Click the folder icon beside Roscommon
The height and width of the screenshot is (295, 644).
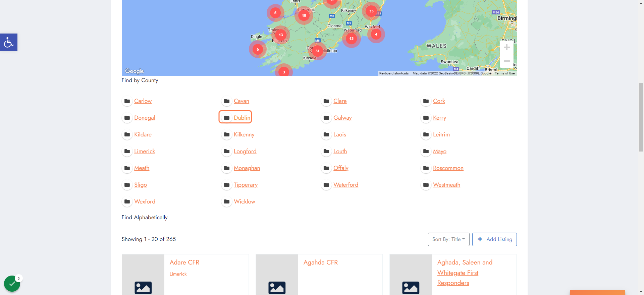coord(426,168)
